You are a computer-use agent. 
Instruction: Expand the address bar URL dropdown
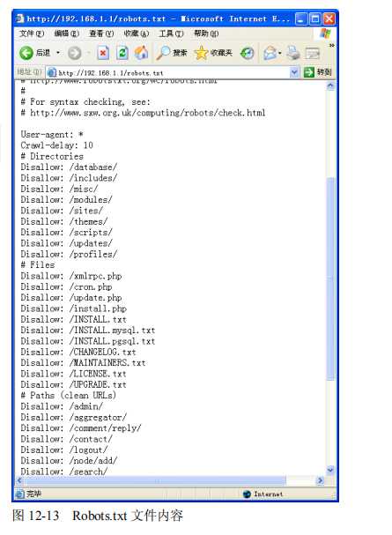pyautogui.click(x=294, y=72)
